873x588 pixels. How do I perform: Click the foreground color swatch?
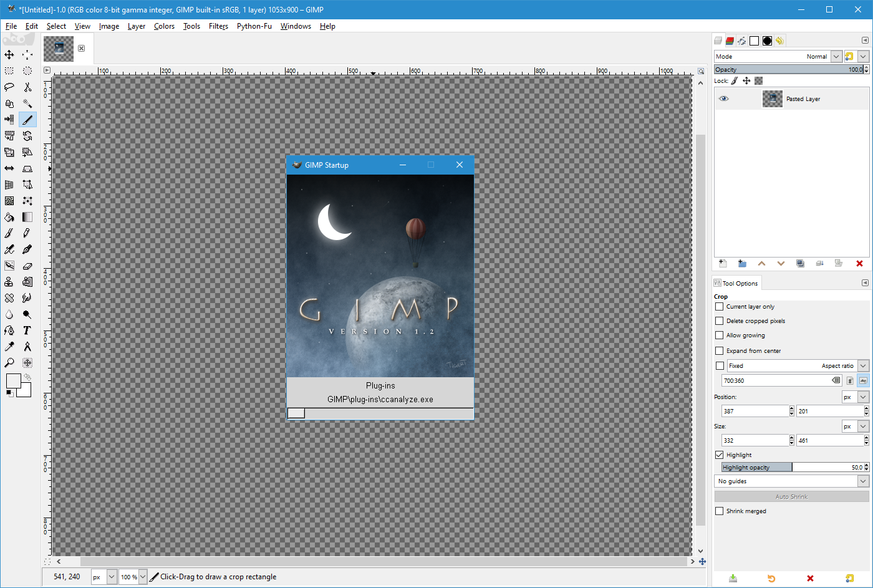pos(13,380)
